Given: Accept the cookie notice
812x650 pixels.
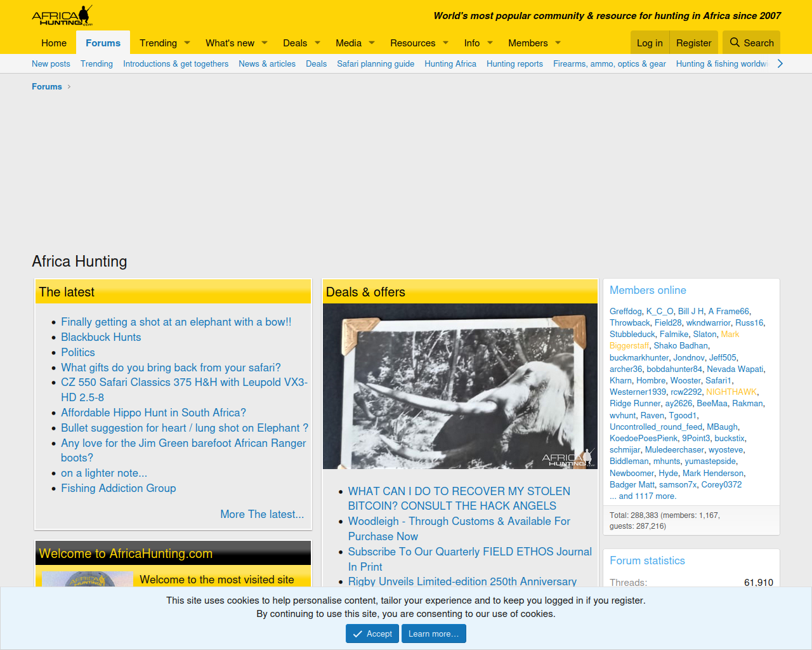Looking at the screenshot, I should (372, 633).
